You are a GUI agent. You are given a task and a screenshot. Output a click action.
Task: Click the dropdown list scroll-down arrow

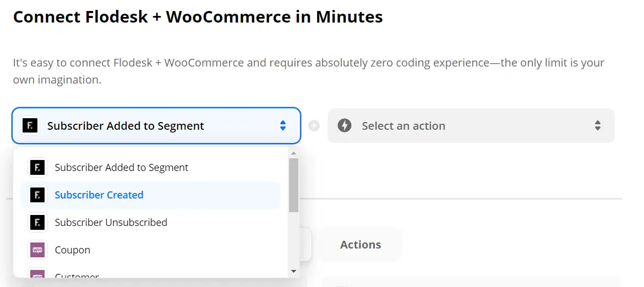pyautogui.click(x=293, y=271)
